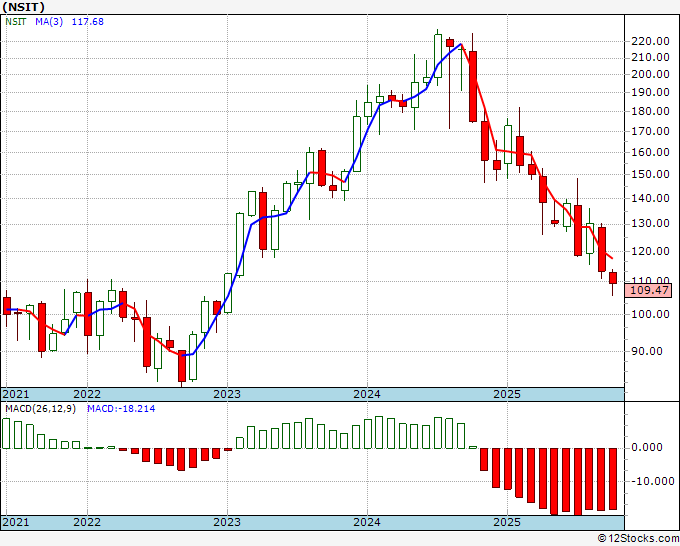The height and width of the screenshot is (546, 680).
Task: Click the 90.00 price axis label
Action: [647, 351]
